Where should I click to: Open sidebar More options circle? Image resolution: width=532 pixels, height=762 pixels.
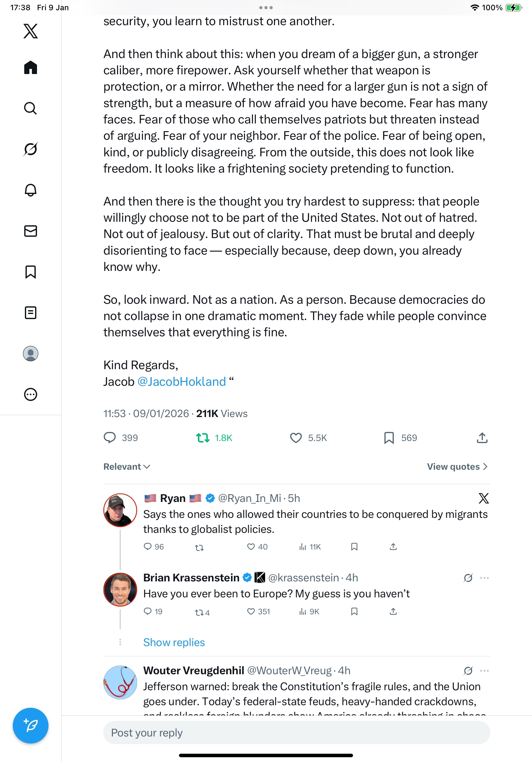31,394
